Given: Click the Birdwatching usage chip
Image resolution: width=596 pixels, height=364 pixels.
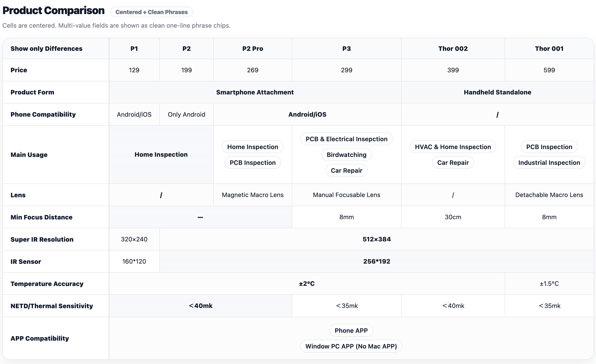Looking at the screenshot, I should coord(346,155).
